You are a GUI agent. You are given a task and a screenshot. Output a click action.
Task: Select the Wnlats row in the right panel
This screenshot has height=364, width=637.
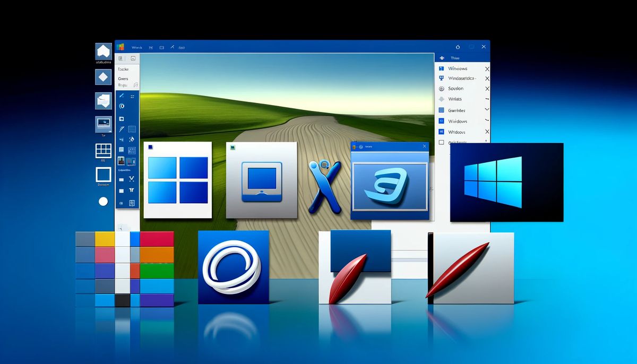(462, 99)
